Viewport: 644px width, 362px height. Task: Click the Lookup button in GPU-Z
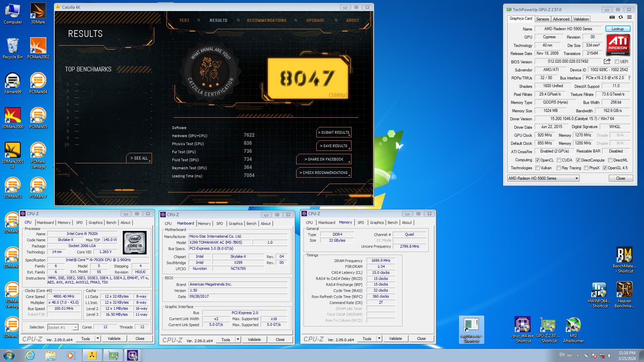618,29
